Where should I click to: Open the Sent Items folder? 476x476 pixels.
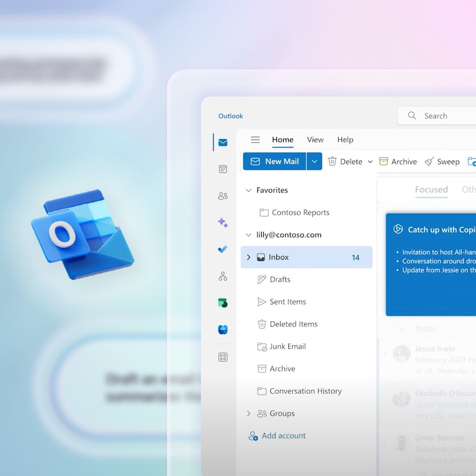287,302
